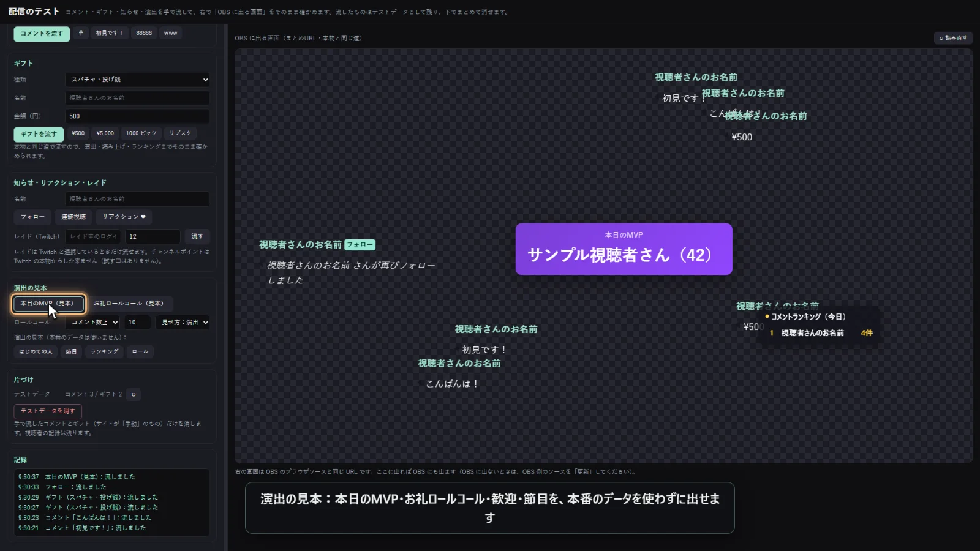Click the テストデータを消す button

click(x=48, y=411)
